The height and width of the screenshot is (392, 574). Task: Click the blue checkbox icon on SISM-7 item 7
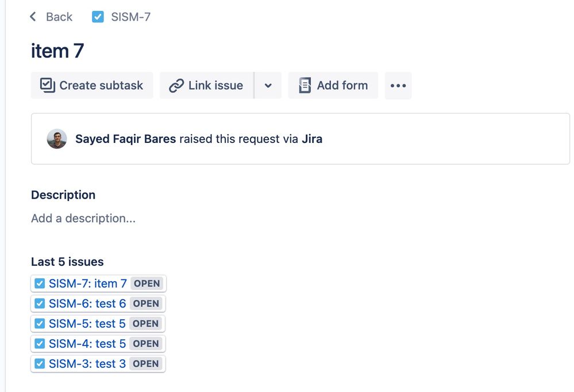click(40, 284)
